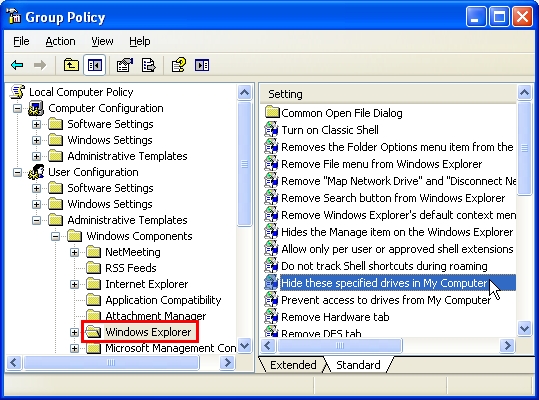
Task: Click the Turn on Classic Shell policy icon
Action: 271,130
